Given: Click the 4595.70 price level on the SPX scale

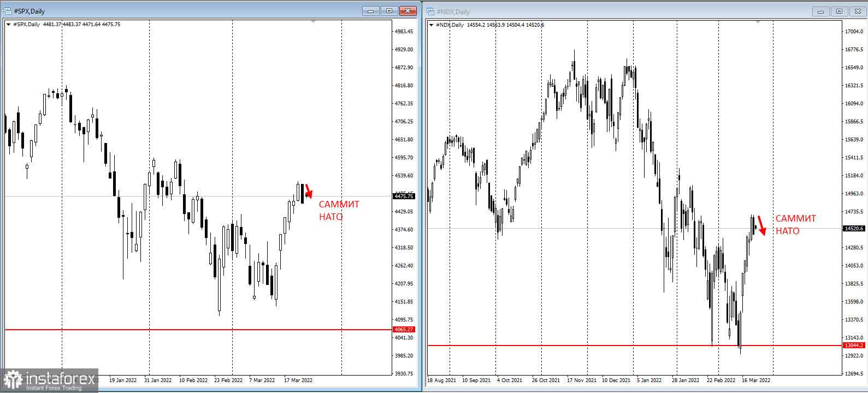Looking at the screenshot, I should (x=404, y=158).
